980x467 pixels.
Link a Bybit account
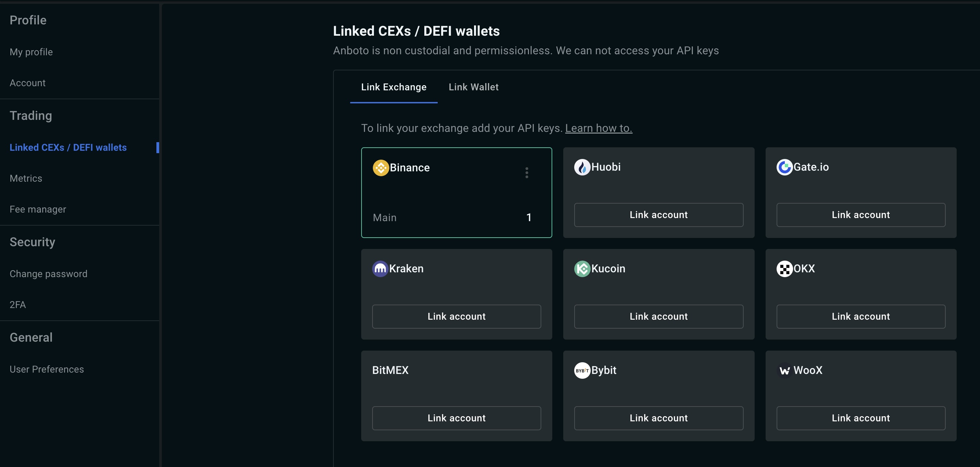659,418
